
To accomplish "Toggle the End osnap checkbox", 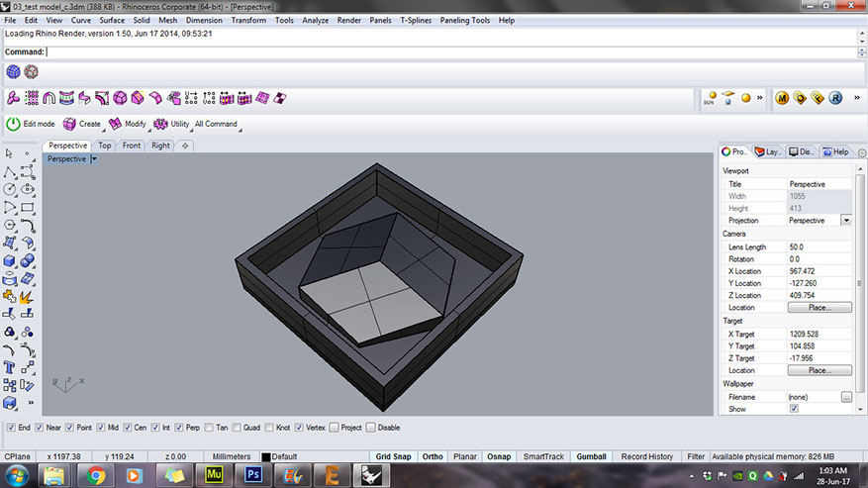I will 11,428.
